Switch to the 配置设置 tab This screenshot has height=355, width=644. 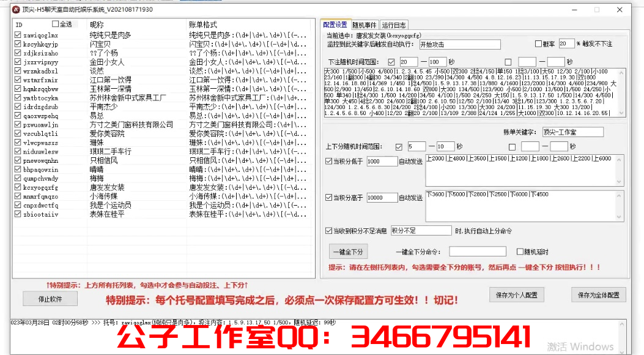pyautogui.click(x=335, y=24)
